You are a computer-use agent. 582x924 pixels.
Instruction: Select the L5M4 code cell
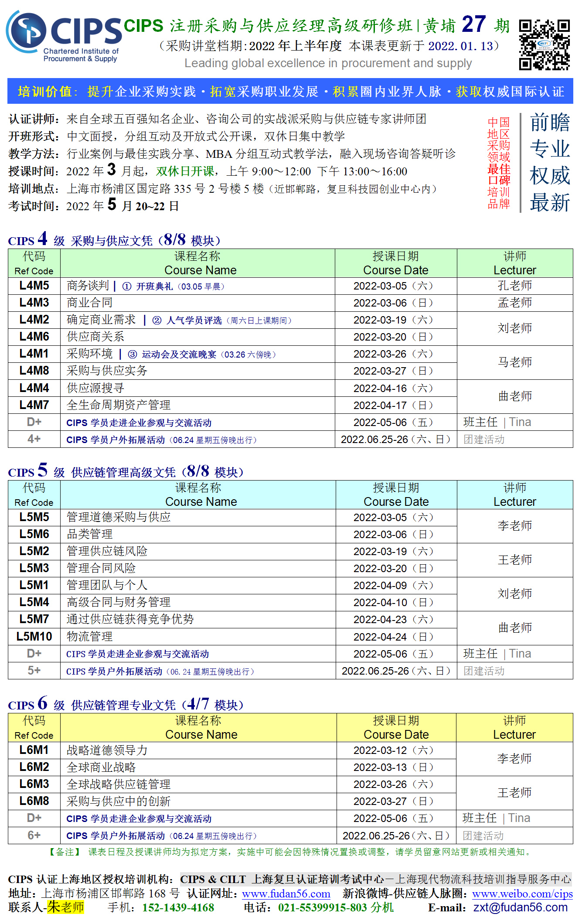click(x=34, y=602)
